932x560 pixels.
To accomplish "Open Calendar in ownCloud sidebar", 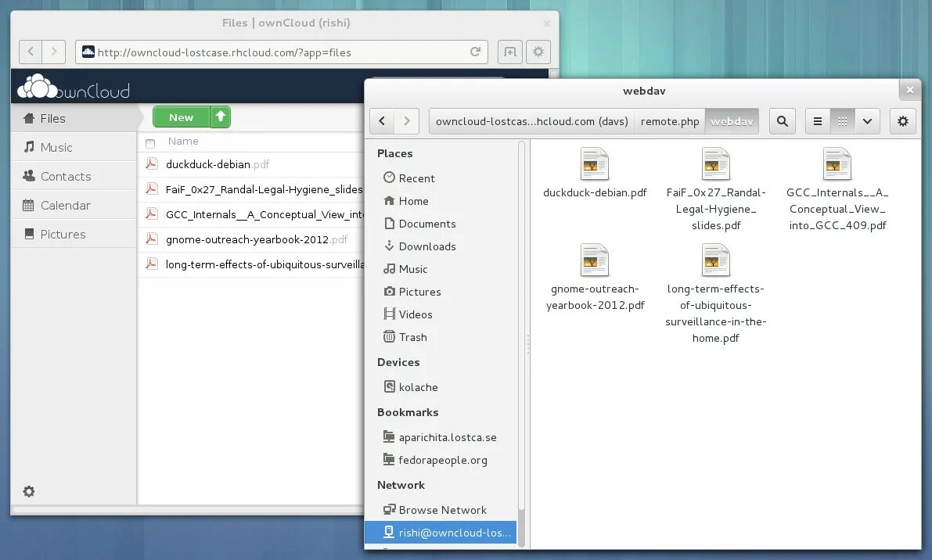I will [74, 206].
